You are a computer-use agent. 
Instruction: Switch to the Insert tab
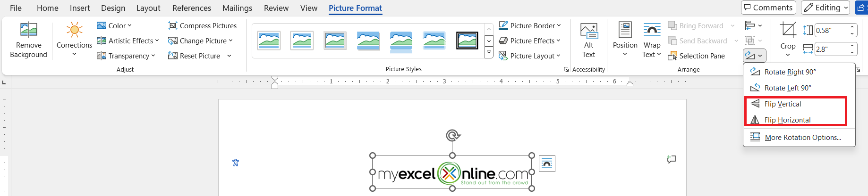(x=80, y=8)
